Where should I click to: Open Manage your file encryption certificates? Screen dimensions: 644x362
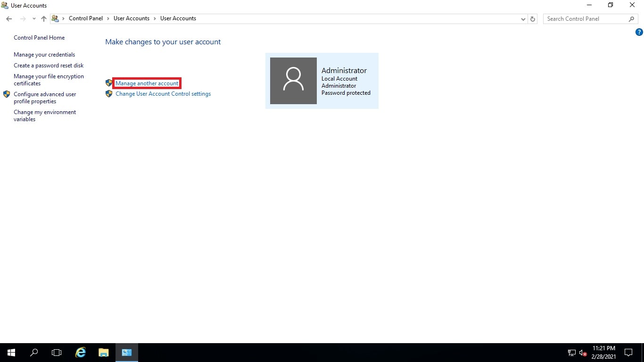pyautogui.click(x=49, y=80)
